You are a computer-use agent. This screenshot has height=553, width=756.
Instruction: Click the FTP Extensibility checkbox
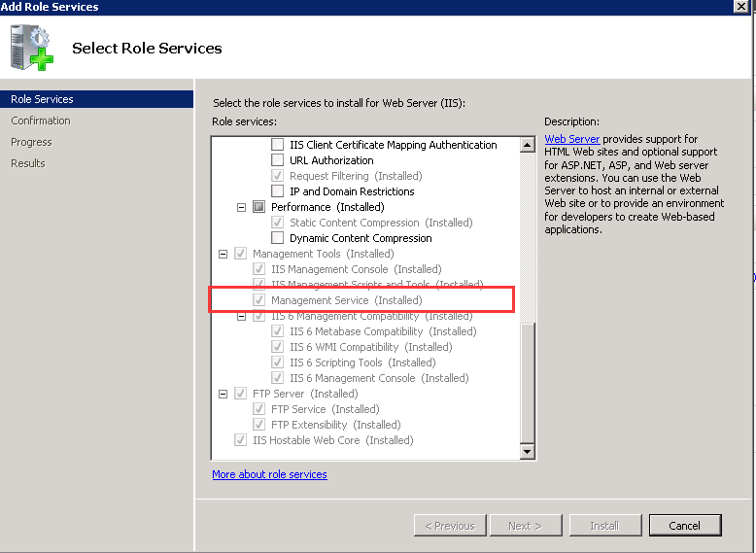pyautogui.click(x=258, y=425)
